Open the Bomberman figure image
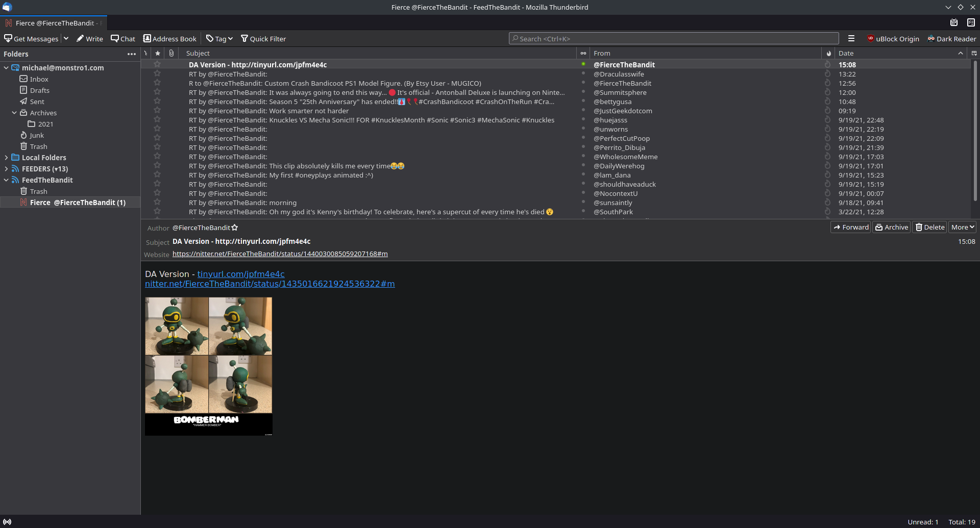 [x=208, y=366]
